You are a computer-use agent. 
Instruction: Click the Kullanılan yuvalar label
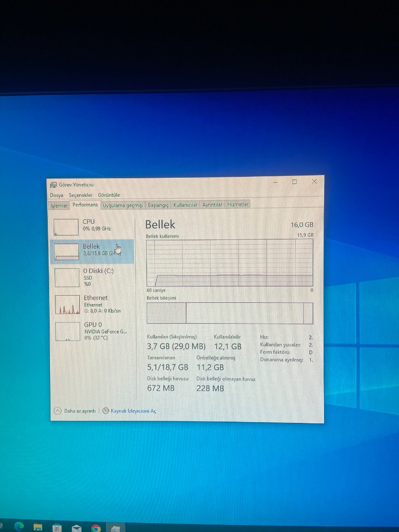coord(280,345)
